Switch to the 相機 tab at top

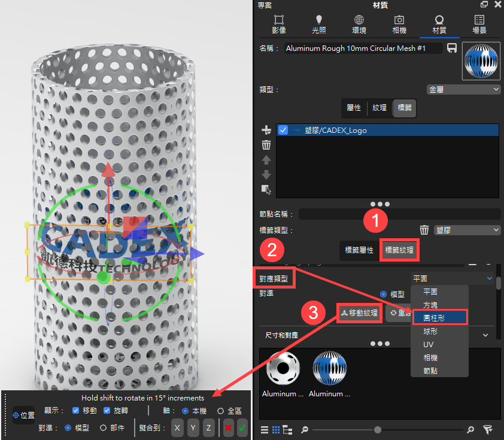tap(399, 25)
